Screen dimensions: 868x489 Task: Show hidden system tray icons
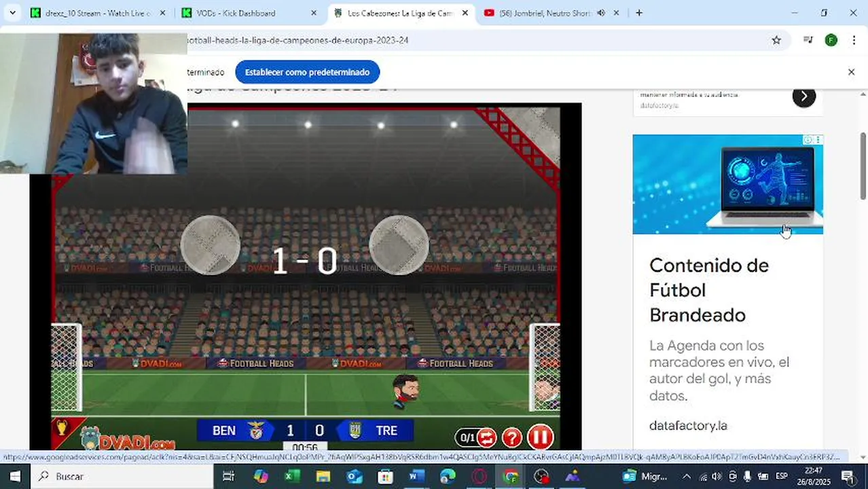tap(687, 476)
